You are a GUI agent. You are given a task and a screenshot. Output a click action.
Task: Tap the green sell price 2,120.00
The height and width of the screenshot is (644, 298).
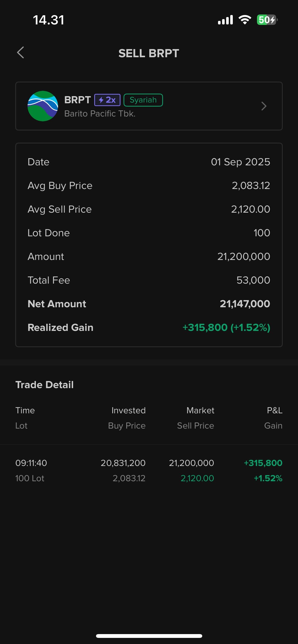197,478
